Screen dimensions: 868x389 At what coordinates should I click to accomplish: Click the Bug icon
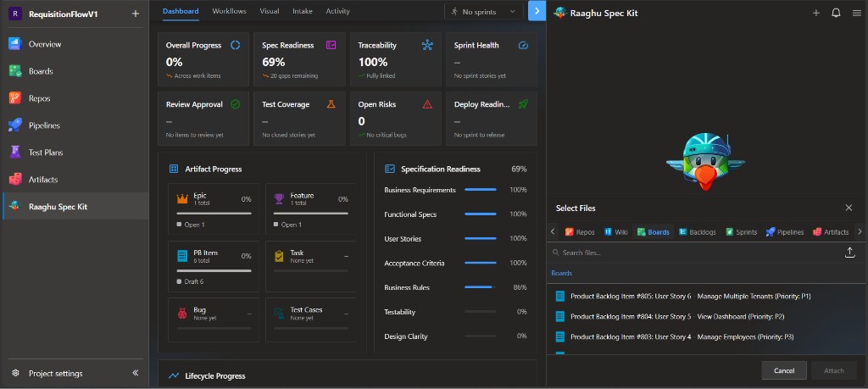click(x=183, y=314)
